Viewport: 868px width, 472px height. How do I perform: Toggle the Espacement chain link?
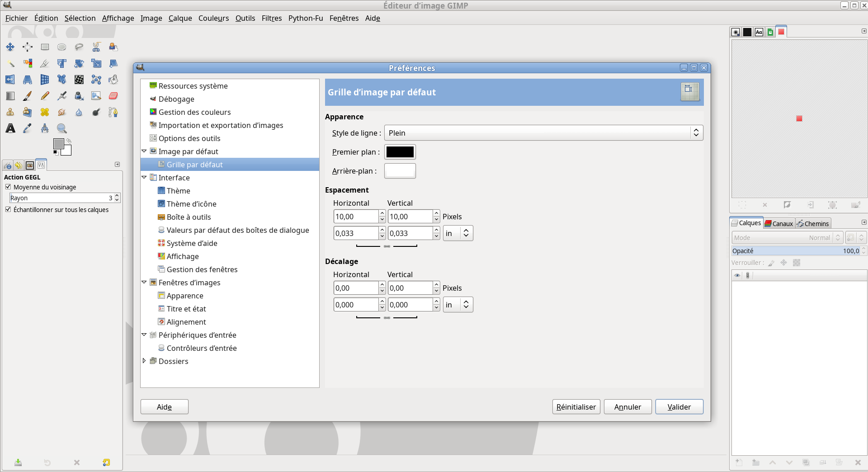(387, 246)
